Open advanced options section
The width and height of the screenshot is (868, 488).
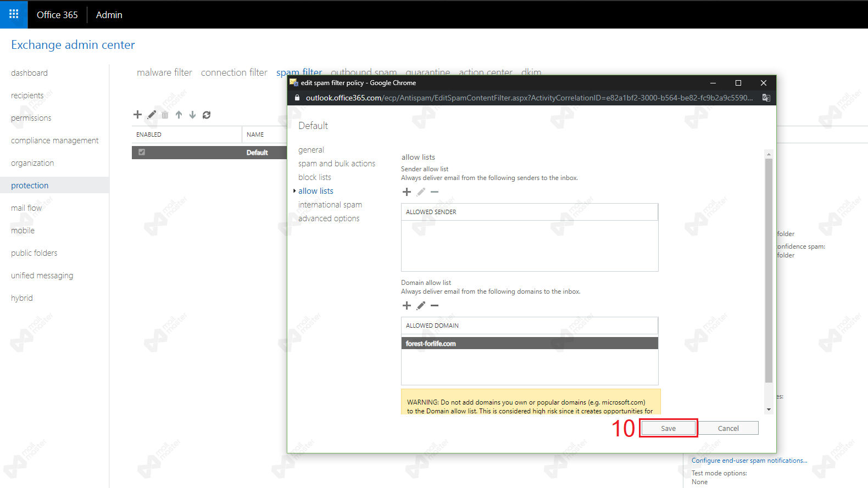[329, 218]
